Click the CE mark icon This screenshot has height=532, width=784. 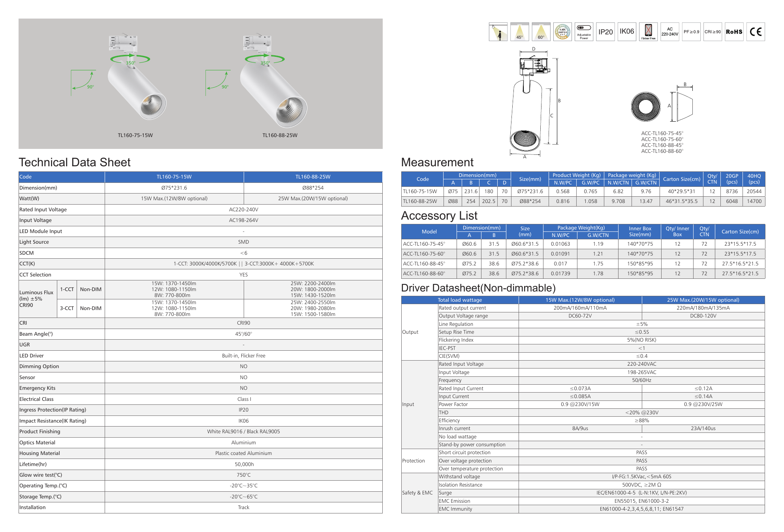756,32
